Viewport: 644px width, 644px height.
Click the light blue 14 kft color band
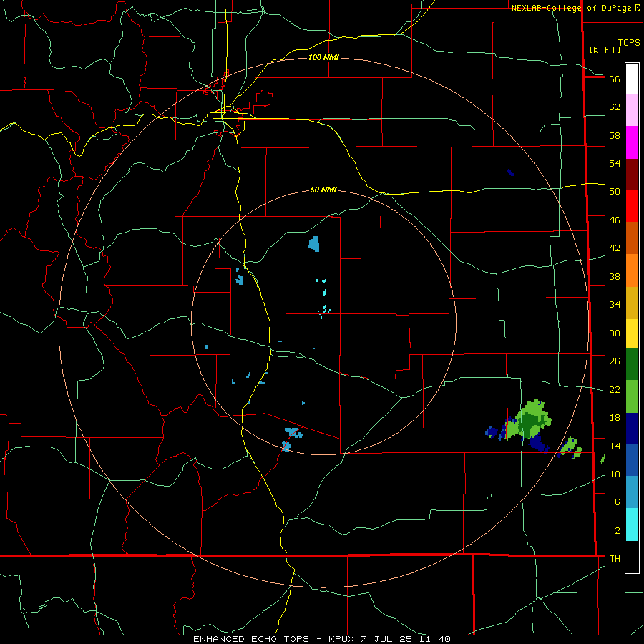pyautogui.click(x=632, y=492)
